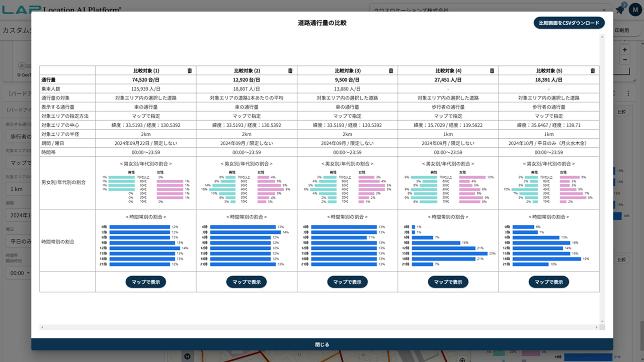The height and width of the screenshot is (362, 644).
Task: Open the three-dot options menu
Action: 628,94
